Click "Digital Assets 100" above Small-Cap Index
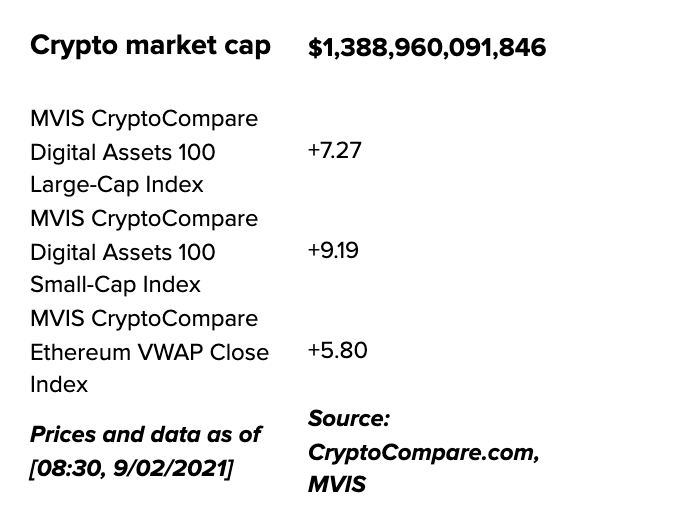682x510 pixels. (123, 252)
